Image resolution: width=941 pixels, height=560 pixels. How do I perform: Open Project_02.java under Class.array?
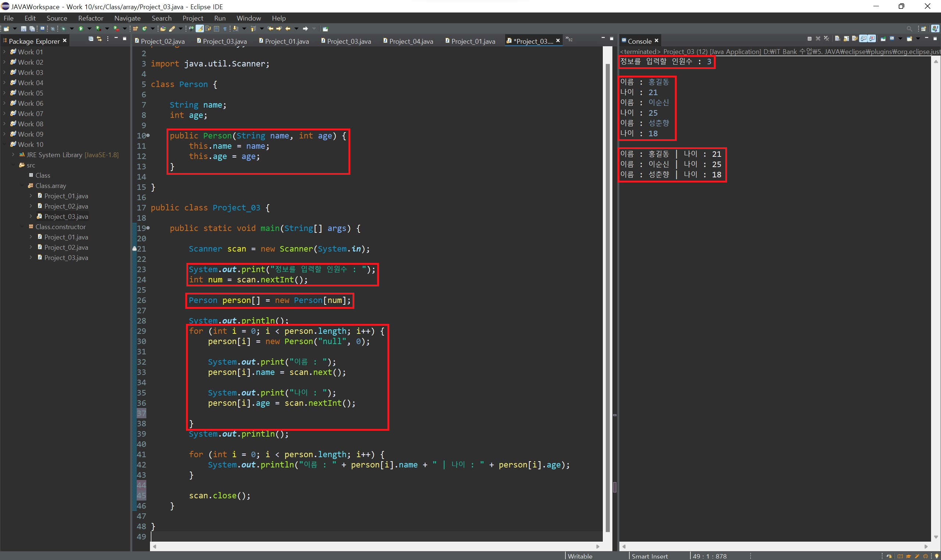click(66, 206)
